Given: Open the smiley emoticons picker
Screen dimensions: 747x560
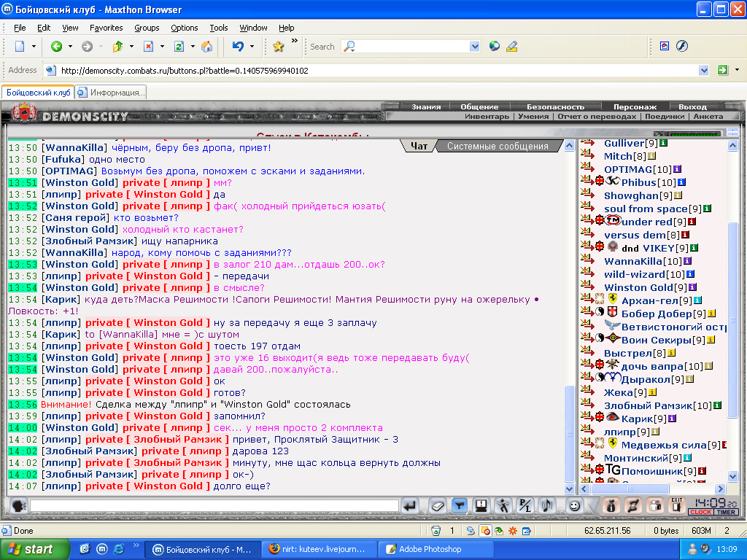Looking at the screenshot, I should [x=575, y=506].
